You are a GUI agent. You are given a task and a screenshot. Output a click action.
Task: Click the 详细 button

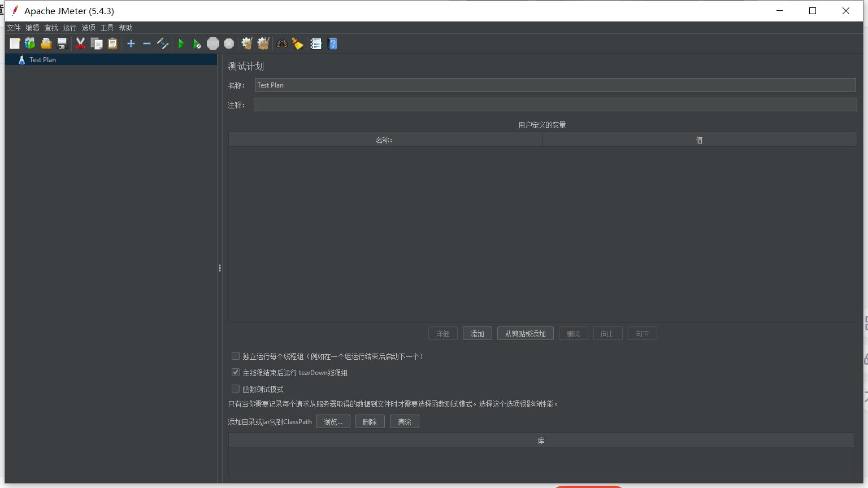coord(443,334)
